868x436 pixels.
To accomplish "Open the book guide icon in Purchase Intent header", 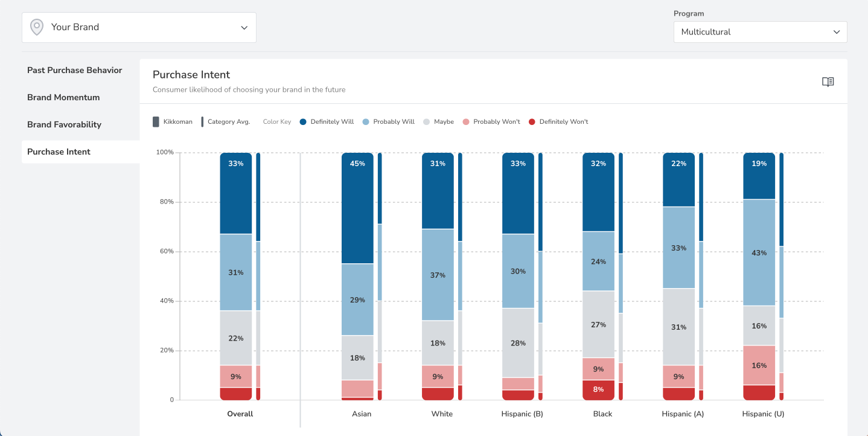I will pyautogui.click(x=828, y=82).
